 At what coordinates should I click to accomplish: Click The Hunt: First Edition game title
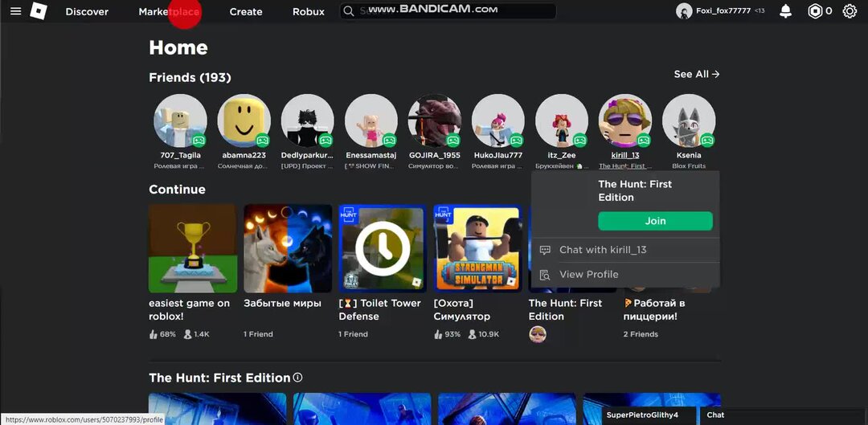[565, 310]
